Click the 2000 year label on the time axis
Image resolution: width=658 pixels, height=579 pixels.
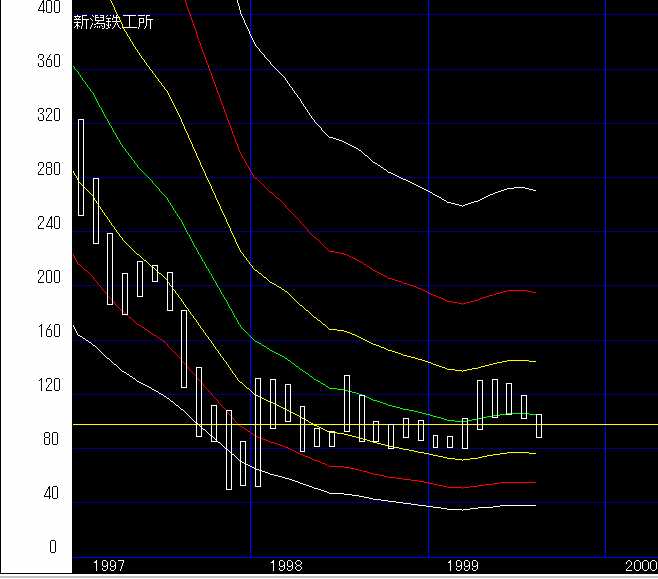coord(640,566)
